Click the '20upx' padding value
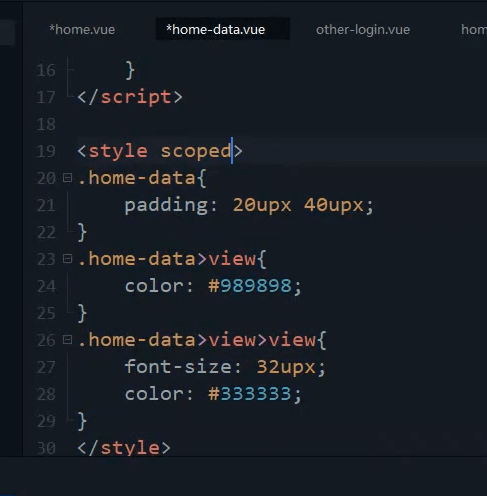 pyautogui.click(x=262, y=205)
